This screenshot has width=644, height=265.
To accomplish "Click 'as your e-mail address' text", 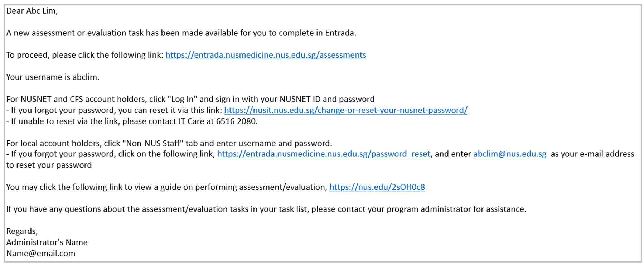I will click(592, 154).
